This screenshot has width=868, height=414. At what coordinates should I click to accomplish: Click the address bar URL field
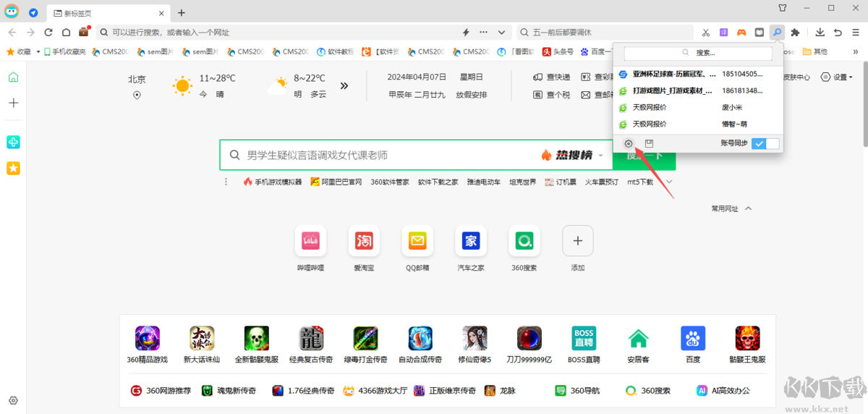[x=278, y=32]
